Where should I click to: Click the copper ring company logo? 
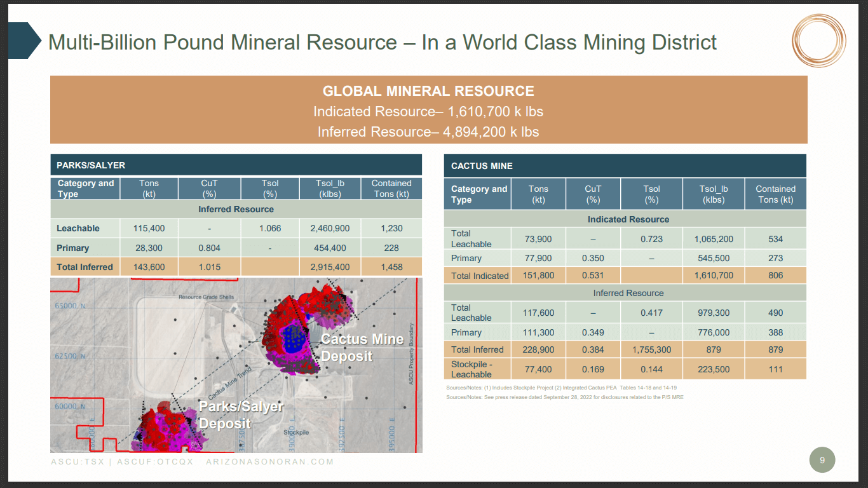[x=819, y=41]
